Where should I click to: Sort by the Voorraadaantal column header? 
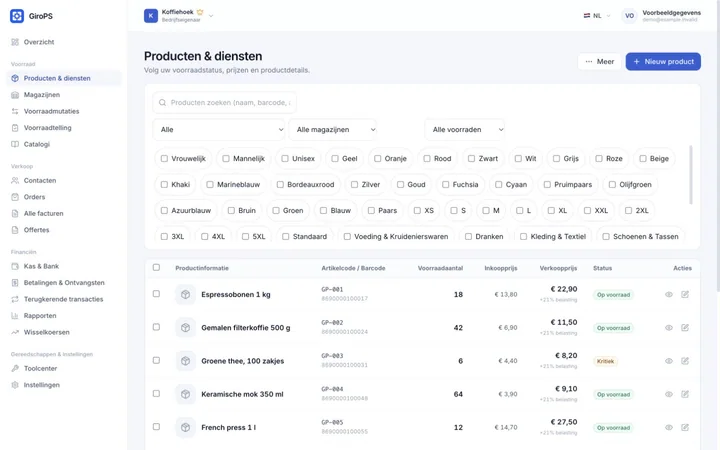(440, 268)
